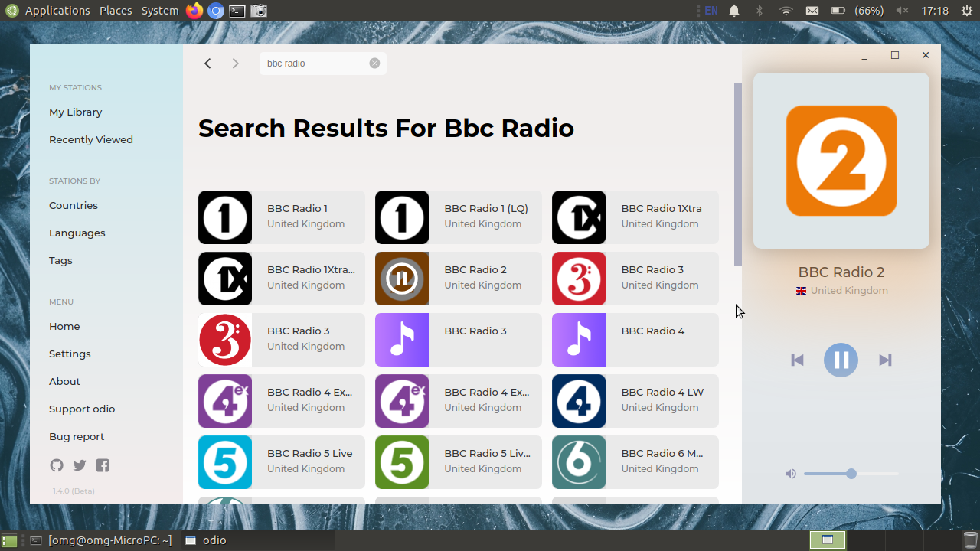Play the BBC Radio 1Xtra station

point(635,217)
